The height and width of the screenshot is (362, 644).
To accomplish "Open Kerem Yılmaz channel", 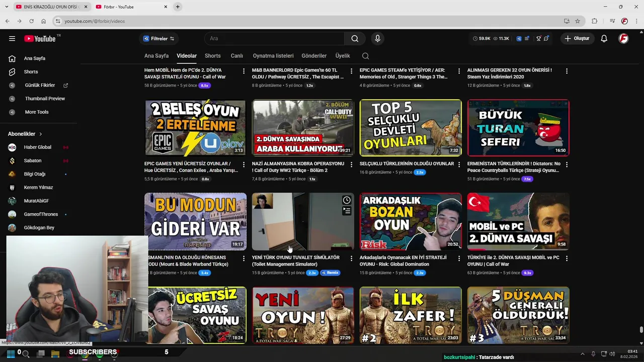I will click(x=38, y=188).
